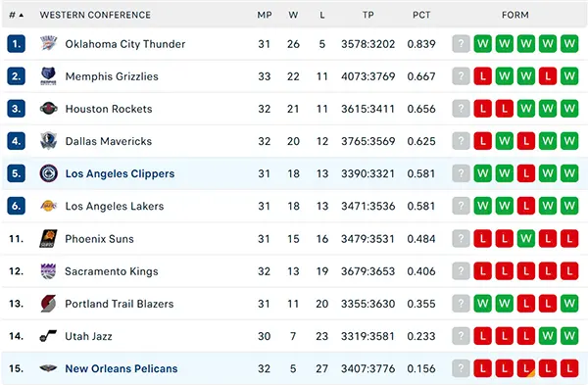This screenshot has width=588, height=385.
Task: Click Sacramento Kings upcoming match question mark
Action: click(462, 271)
